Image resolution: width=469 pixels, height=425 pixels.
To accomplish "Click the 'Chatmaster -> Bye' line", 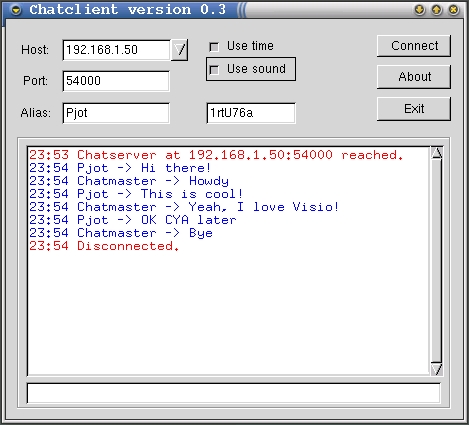I will click(x=121, y=233).
